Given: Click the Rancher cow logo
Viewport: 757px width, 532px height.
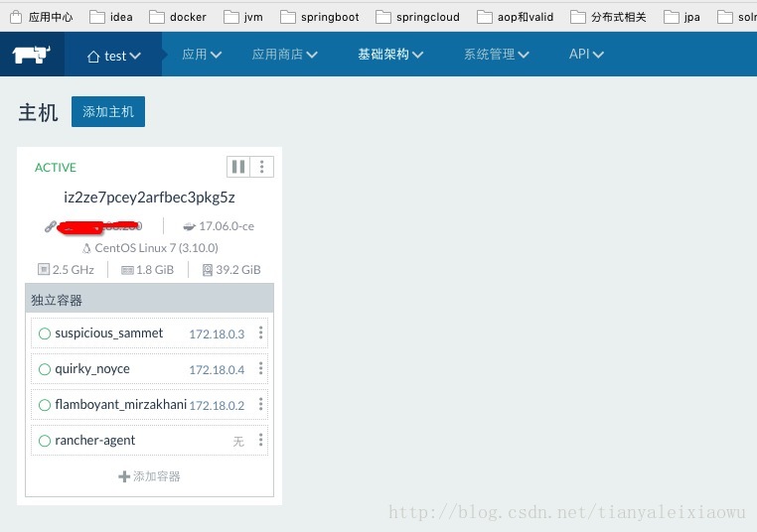Looking at the screenshot, I should click(32, 55).
